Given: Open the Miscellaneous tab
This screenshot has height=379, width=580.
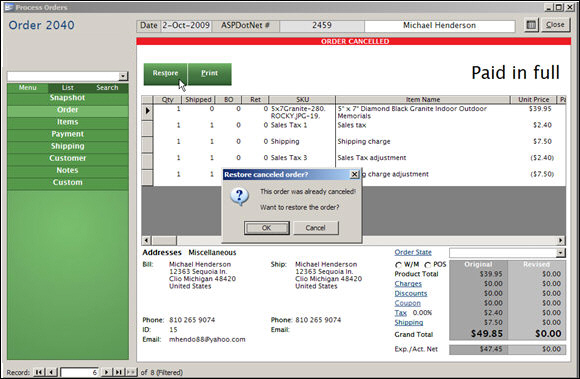Looking at the screenshot, I should point(212,253).
